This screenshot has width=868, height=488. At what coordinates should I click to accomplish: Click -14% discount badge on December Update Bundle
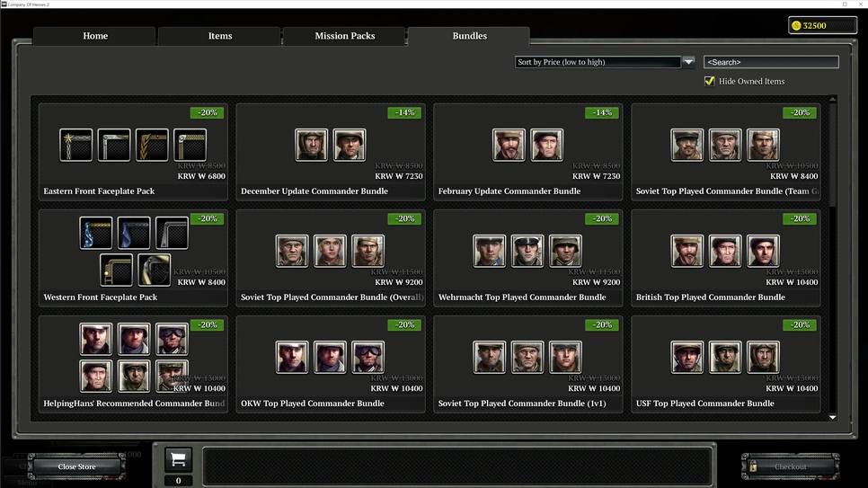click(404, 112)
